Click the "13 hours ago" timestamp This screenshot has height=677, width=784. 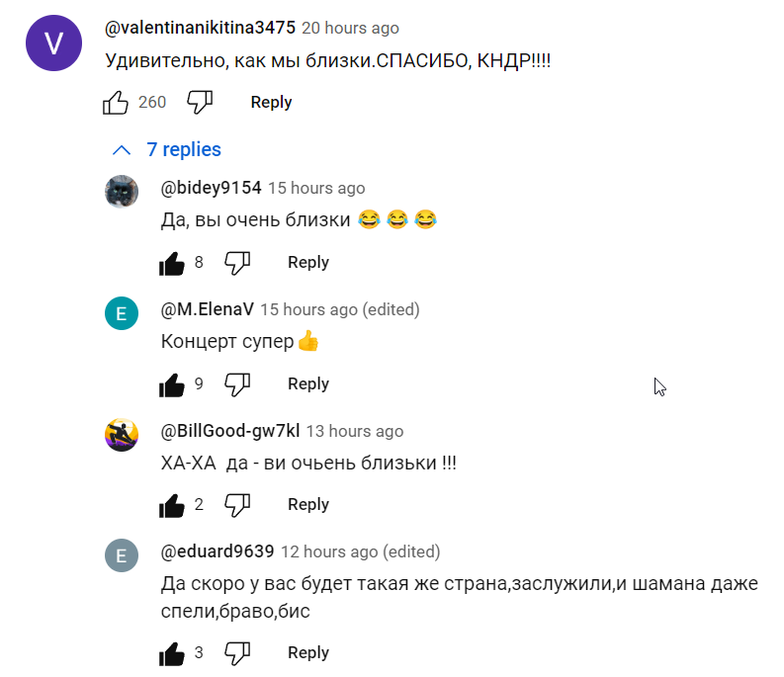(x=354, y=431)
